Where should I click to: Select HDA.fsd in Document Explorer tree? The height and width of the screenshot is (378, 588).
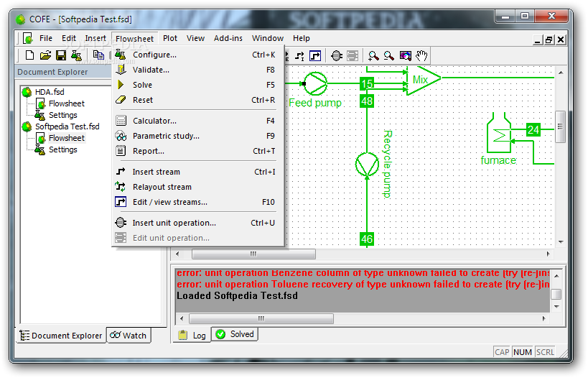[50, 92]
